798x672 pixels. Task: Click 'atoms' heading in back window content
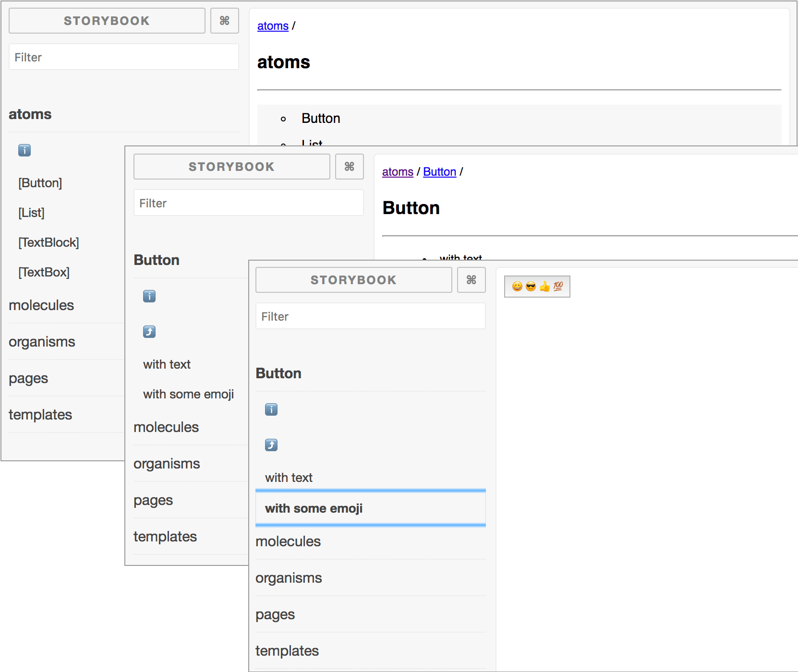(283, 62)
